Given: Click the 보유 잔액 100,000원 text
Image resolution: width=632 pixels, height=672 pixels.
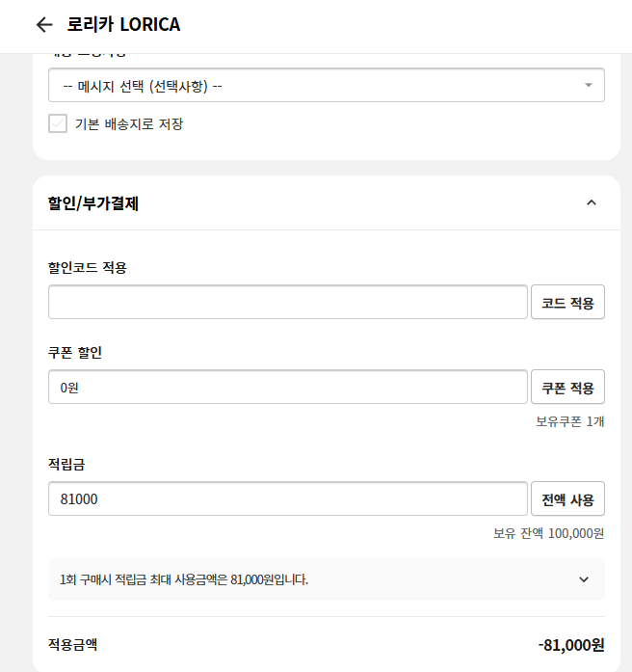Looking at the screenshot, I should pyautogui.click(x=548, y=533).
